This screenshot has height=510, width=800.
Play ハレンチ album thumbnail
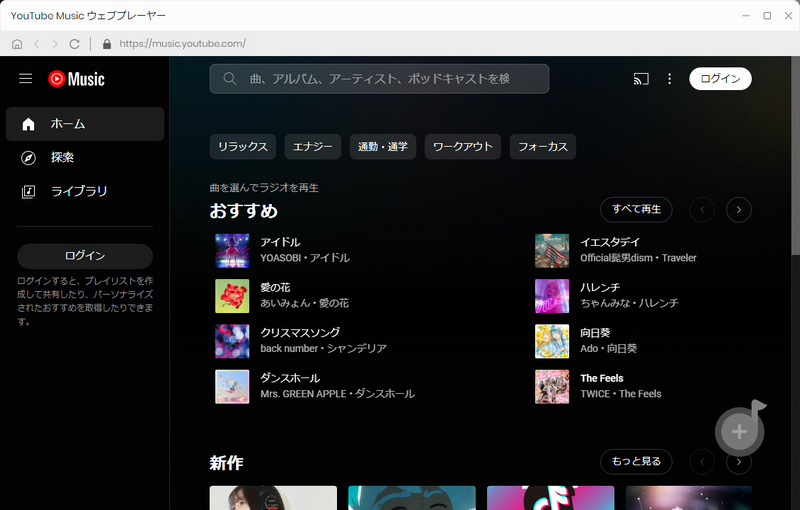point(552,296)
